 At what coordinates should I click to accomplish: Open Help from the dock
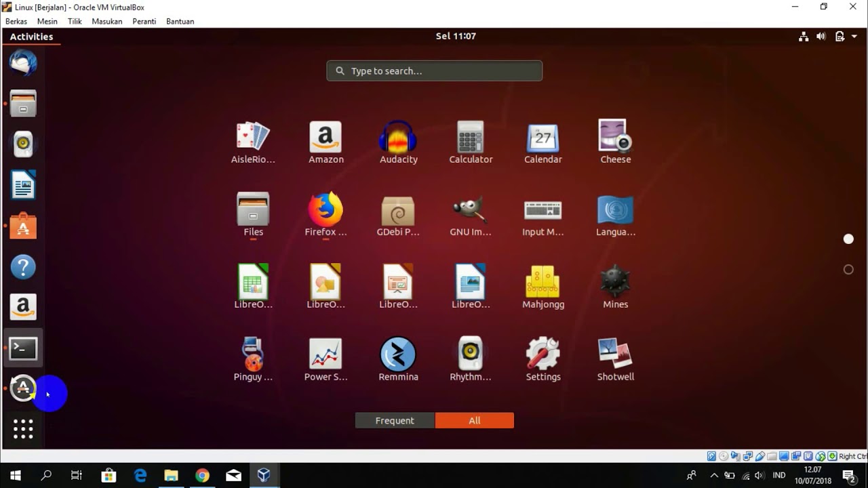pos(23,266)
